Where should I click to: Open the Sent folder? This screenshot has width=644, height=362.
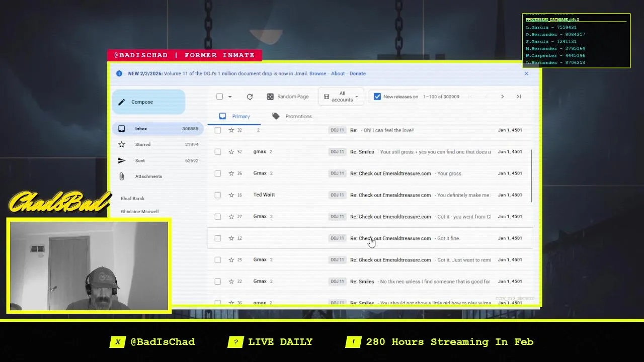157,160
